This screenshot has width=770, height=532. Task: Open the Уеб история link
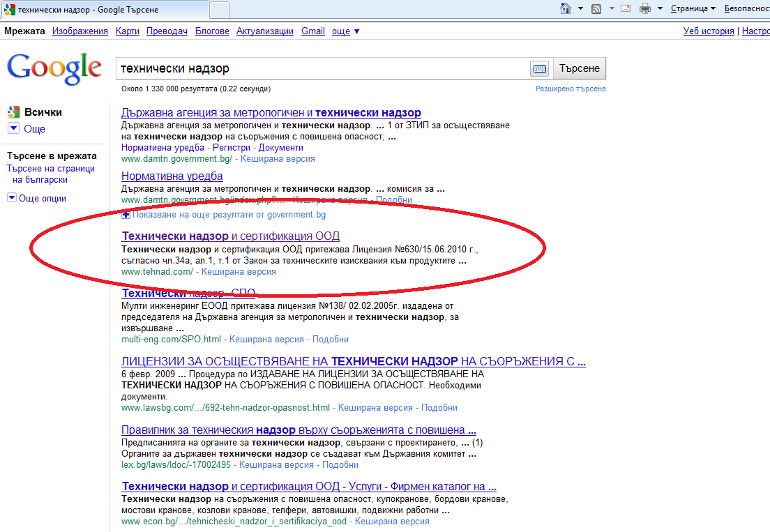pyautogui.click(x=709, y=31)
